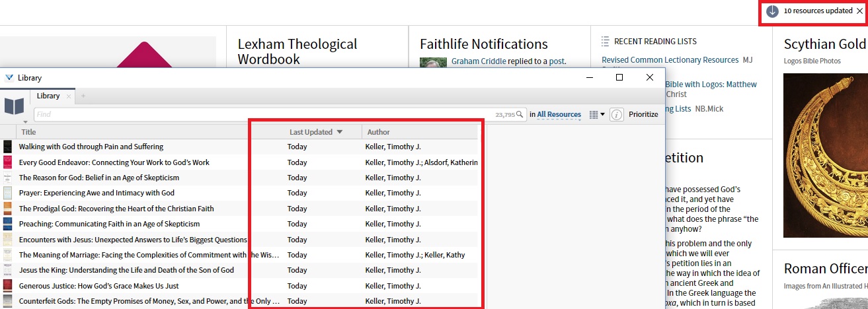Open Lexham Theological Wordbook card on home page

click(297, 51)
